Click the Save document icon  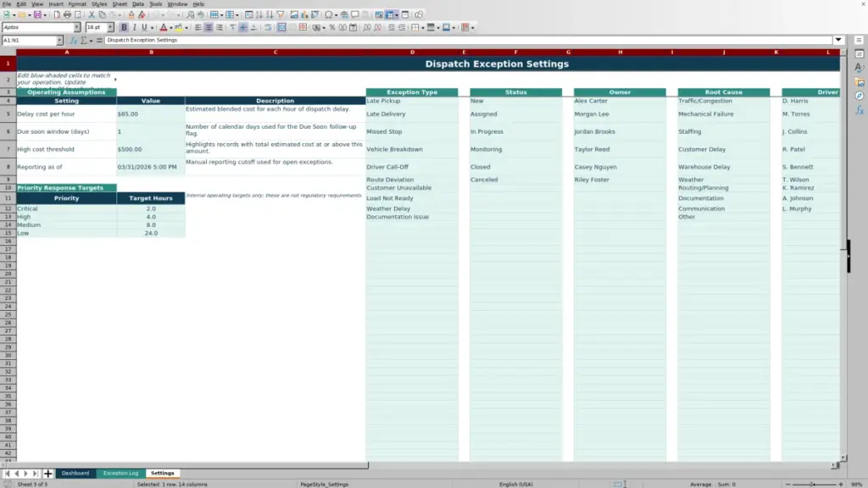coord(37,14)
